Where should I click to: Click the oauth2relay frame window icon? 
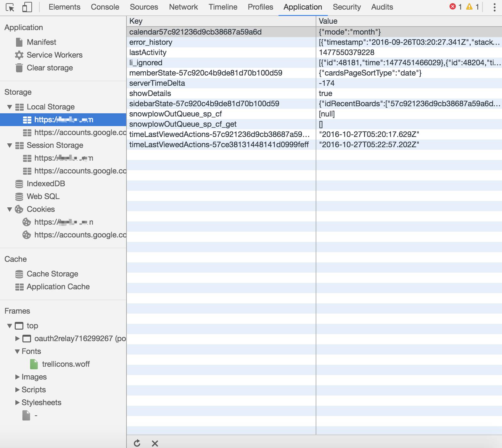click(x=27, y=339)
